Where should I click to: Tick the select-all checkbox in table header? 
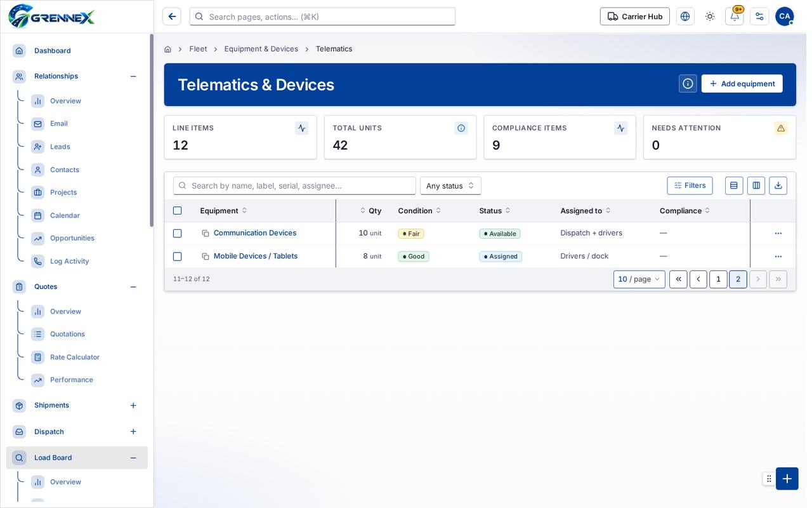pyautogui.click(x=178, y=211)
